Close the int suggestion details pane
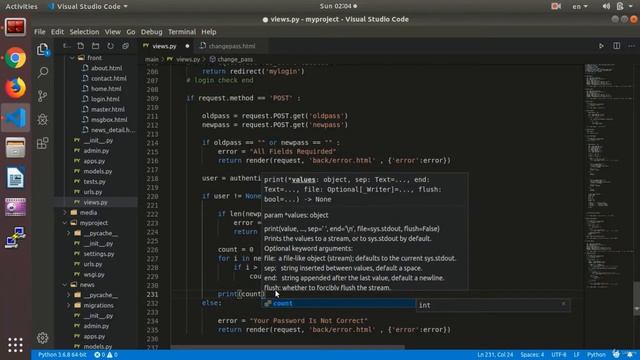Screen dimensions: 640x360 tap(564, 304)
